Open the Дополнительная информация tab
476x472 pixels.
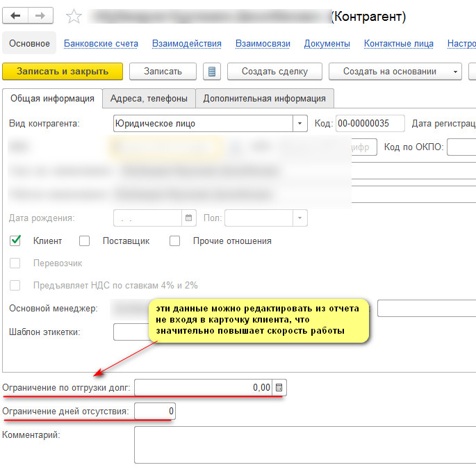coord(264,99)
